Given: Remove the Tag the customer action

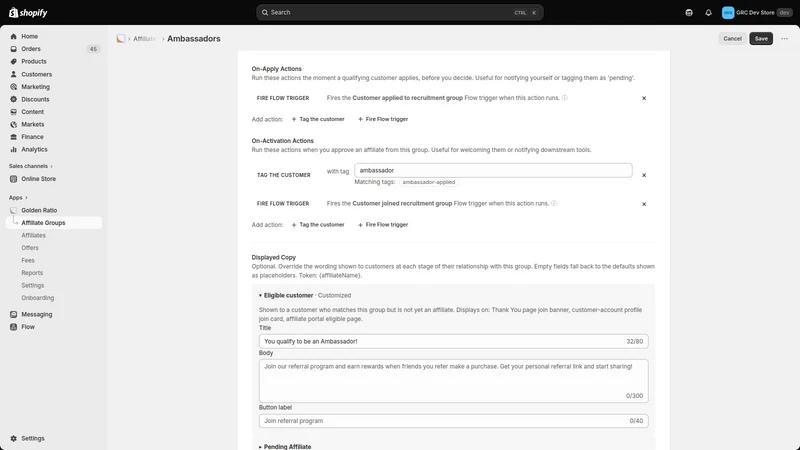Looking at the screenshot, I should [644, 175].
